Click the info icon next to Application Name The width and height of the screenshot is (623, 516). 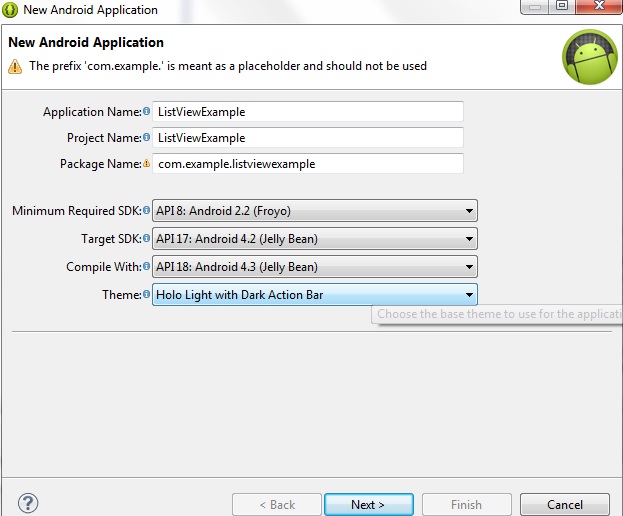147,112
